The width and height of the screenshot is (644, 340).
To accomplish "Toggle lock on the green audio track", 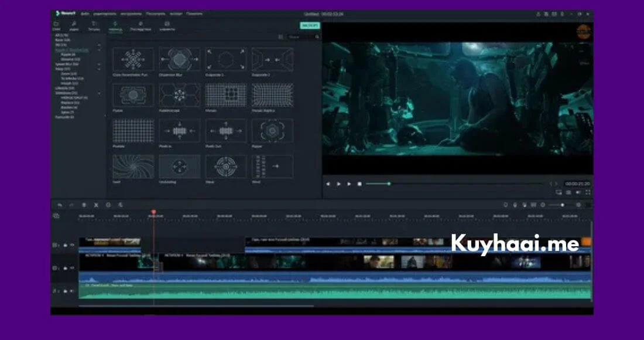I will (x=66, y=291).
